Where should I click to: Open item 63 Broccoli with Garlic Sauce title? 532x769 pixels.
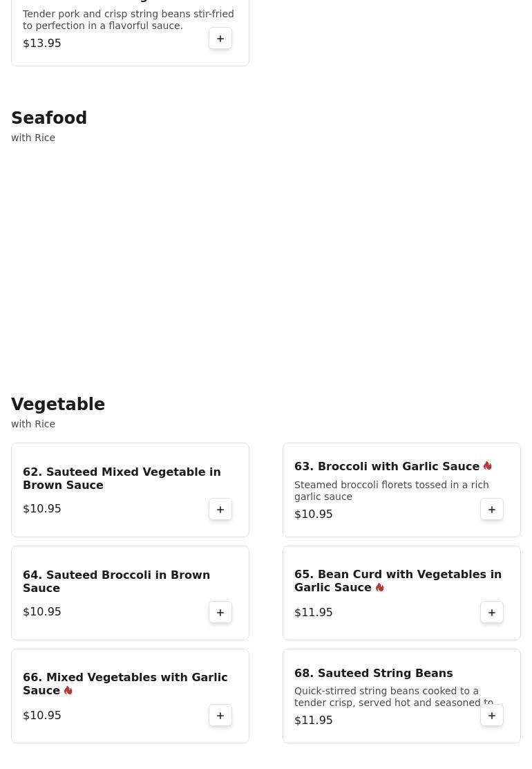click(387, 466)
